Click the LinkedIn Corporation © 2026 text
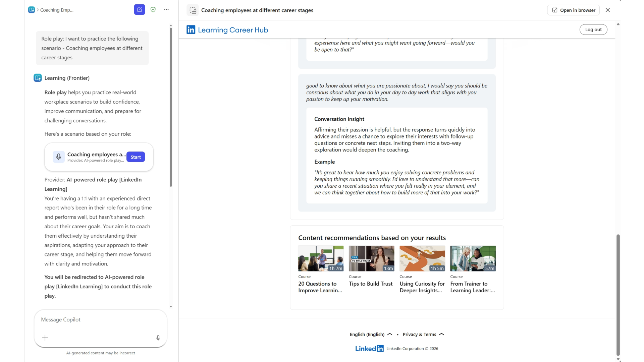Screen dimensions: 644x362 pos(412,349)
